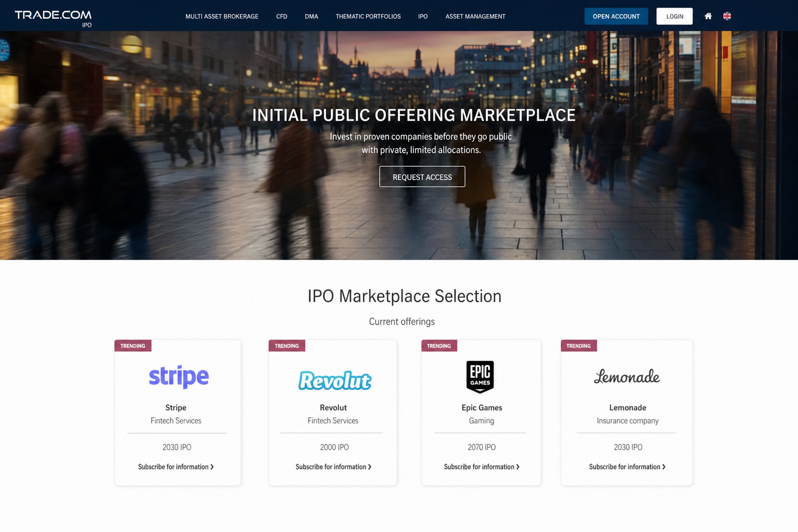Click the Request Access button
This screenshot has width=798, height=532.
coord(422,177)
